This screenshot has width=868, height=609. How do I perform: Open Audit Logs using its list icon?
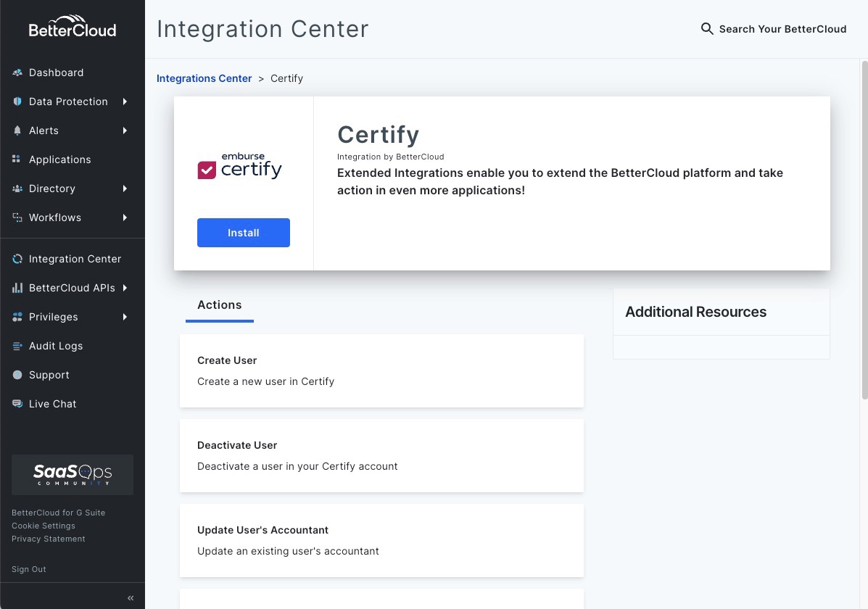pos(17,346)
